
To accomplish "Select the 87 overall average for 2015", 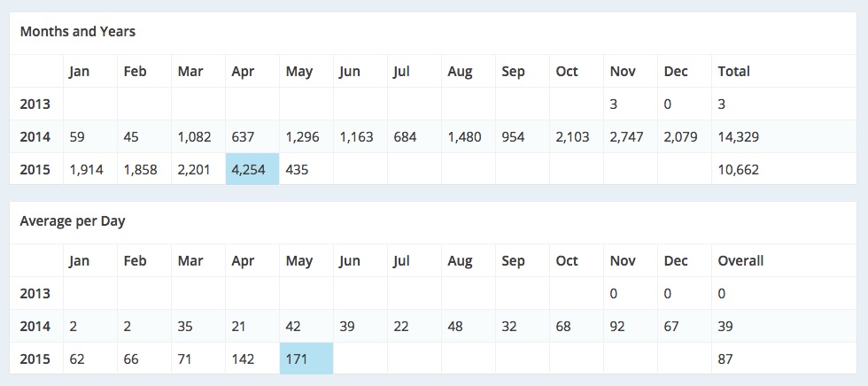I will (x=726, y=359).
